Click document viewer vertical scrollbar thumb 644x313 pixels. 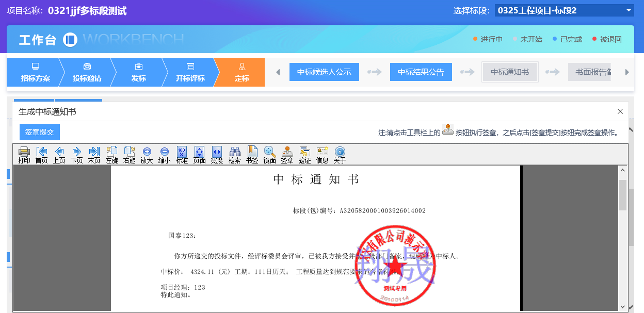[x=622, y=195]
